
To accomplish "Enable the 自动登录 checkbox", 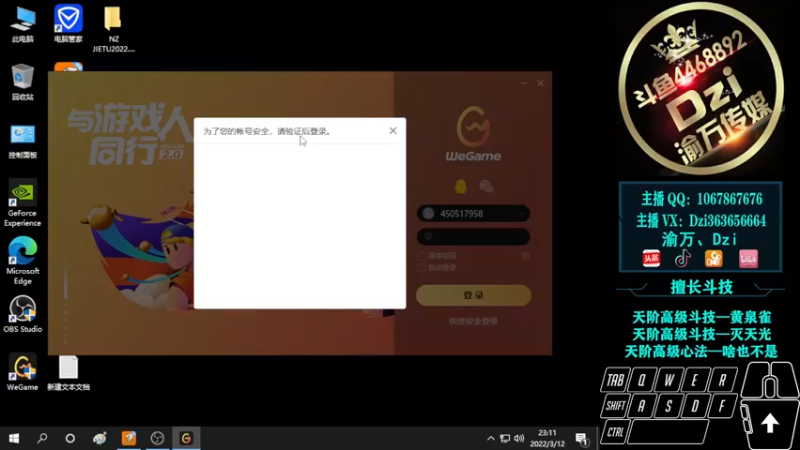I will coord(421,267).
